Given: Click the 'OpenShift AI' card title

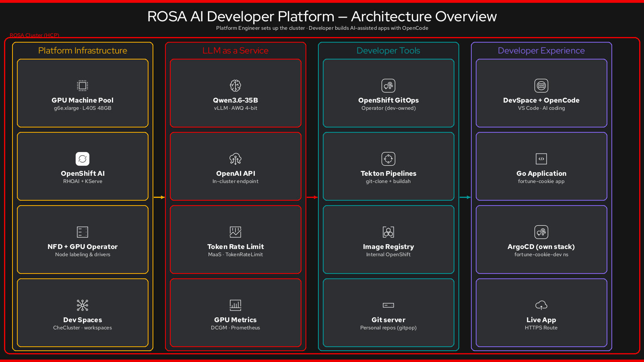Looking at the screenshot, I should point(83,173).
